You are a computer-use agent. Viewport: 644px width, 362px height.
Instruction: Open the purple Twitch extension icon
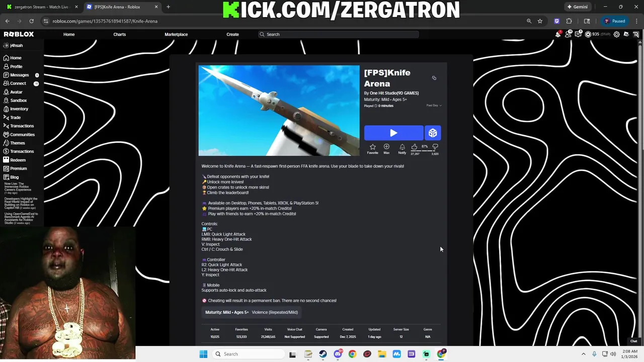point(556,21)
